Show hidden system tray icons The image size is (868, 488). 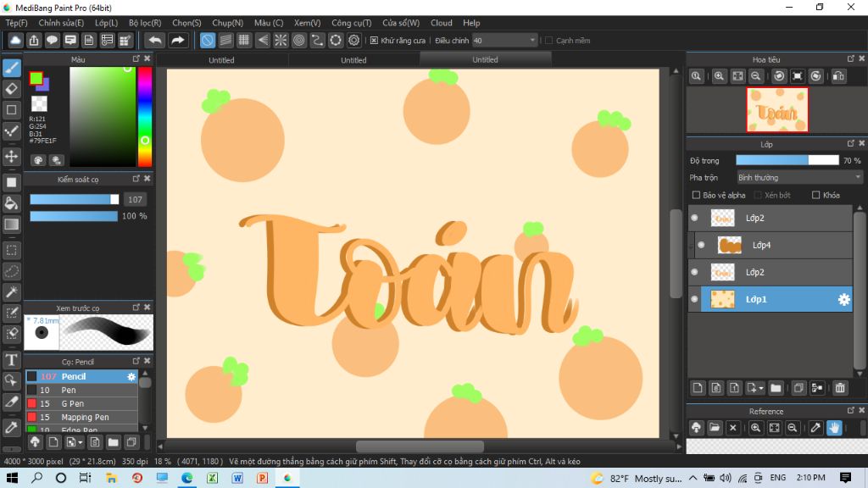point(693,478)
